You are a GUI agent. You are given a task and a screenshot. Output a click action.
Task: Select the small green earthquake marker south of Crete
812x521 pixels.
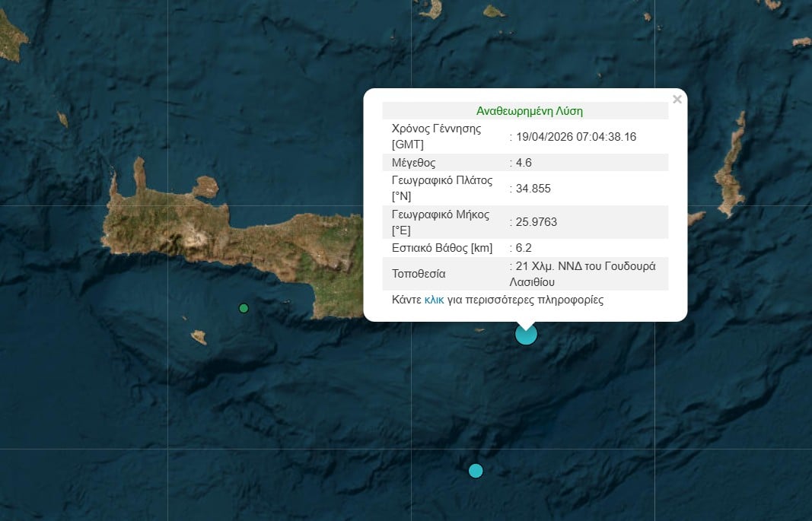[x=244, y=308]
